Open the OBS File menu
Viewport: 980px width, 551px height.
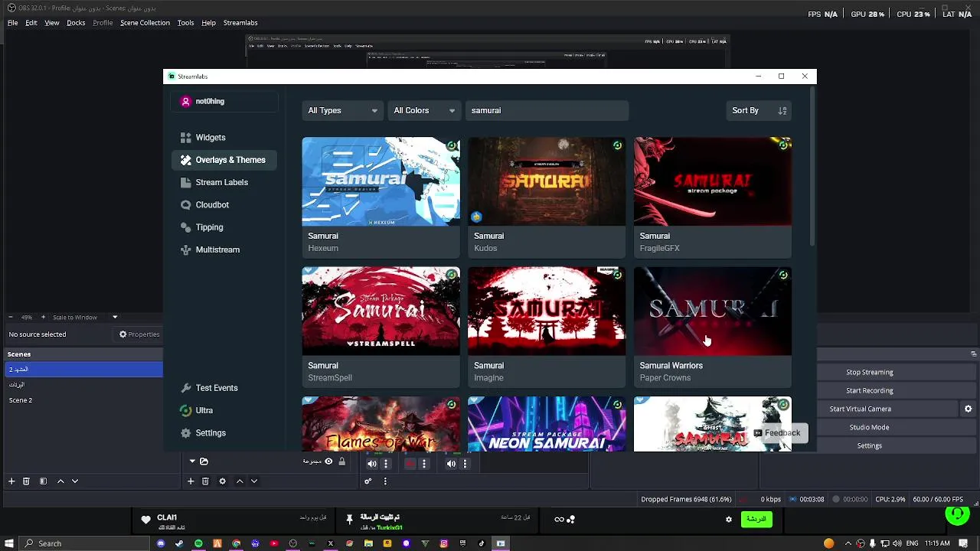click(x=13, y=23)
